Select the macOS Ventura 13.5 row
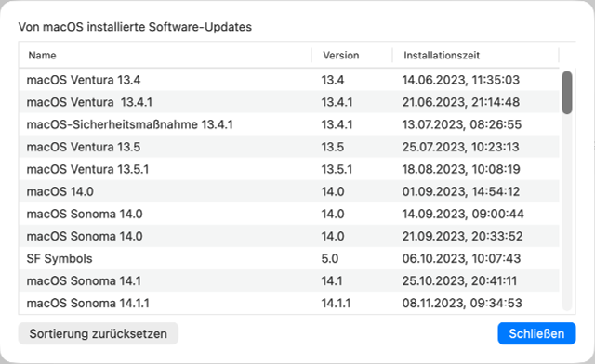 [289, 147]
